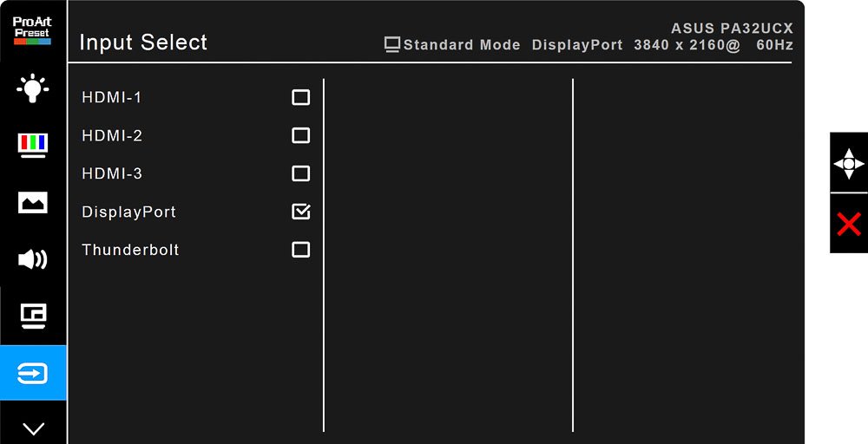Check the HDMI-3 checkbox
The image size is (868, 444).
[x=300, y=173]
